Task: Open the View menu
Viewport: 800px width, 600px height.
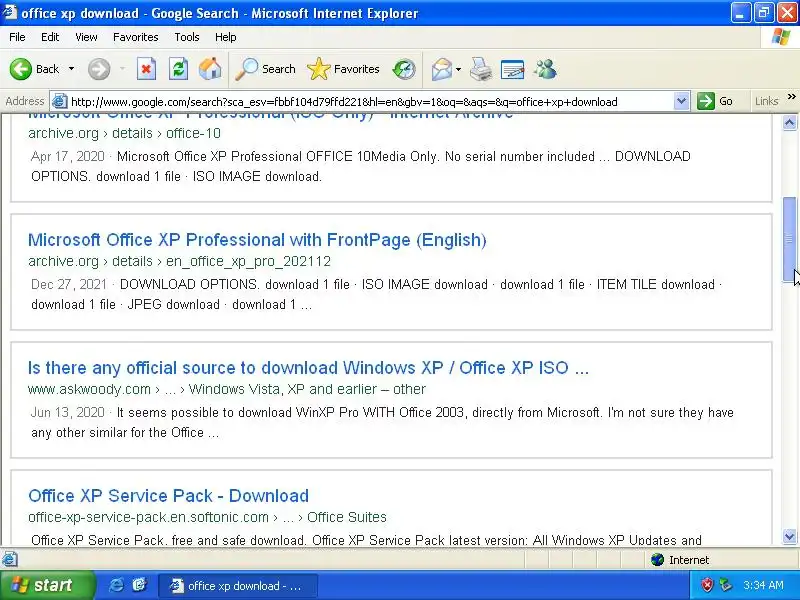Action: pos(86,37)
